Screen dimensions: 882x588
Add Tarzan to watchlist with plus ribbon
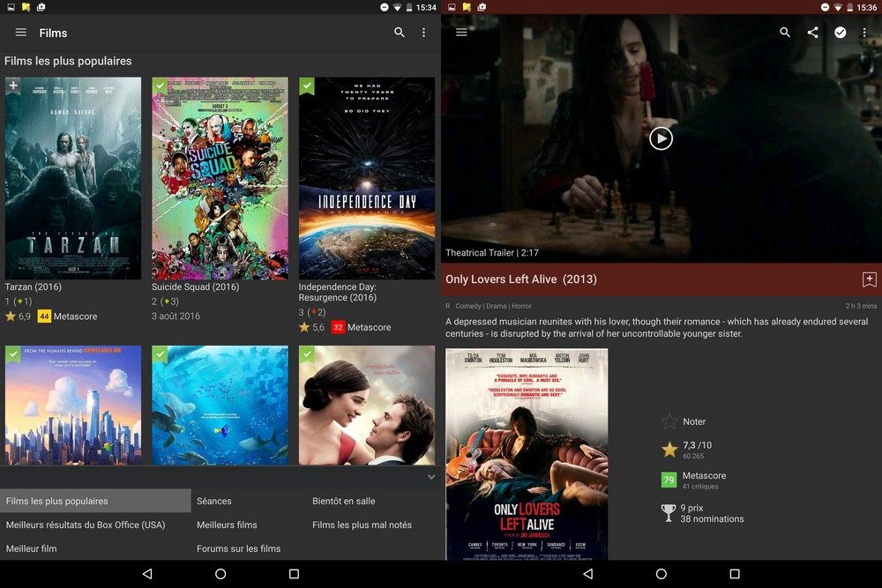click(13, 86)
